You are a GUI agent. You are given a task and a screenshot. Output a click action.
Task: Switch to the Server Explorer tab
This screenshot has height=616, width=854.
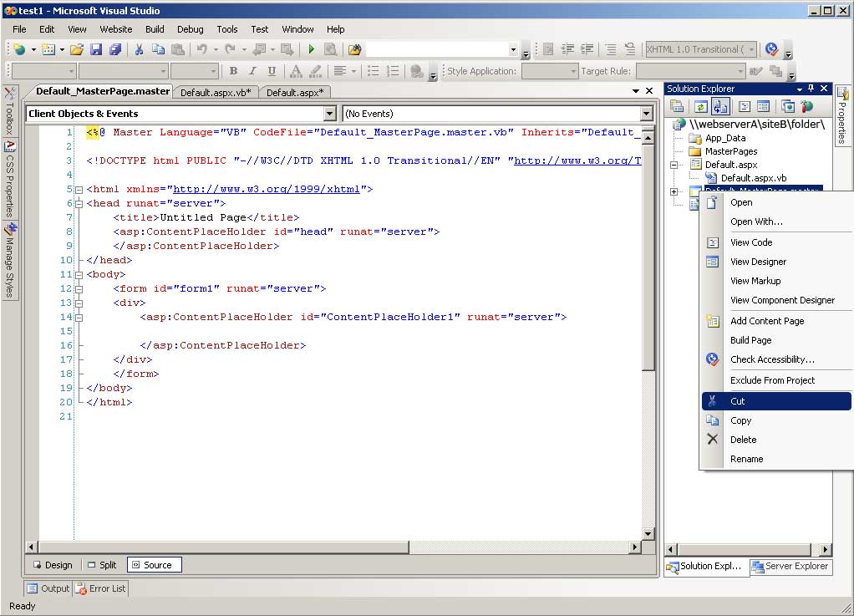(x=790, y=567)
